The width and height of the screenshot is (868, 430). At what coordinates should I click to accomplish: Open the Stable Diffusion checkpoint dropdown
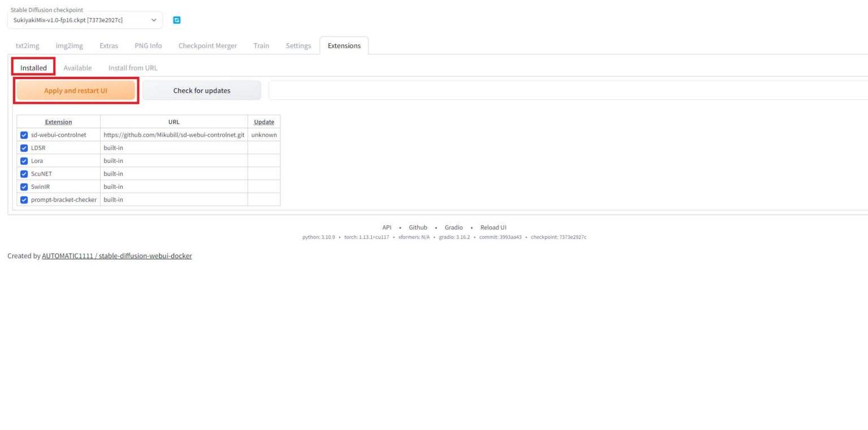tap(85, 20)
